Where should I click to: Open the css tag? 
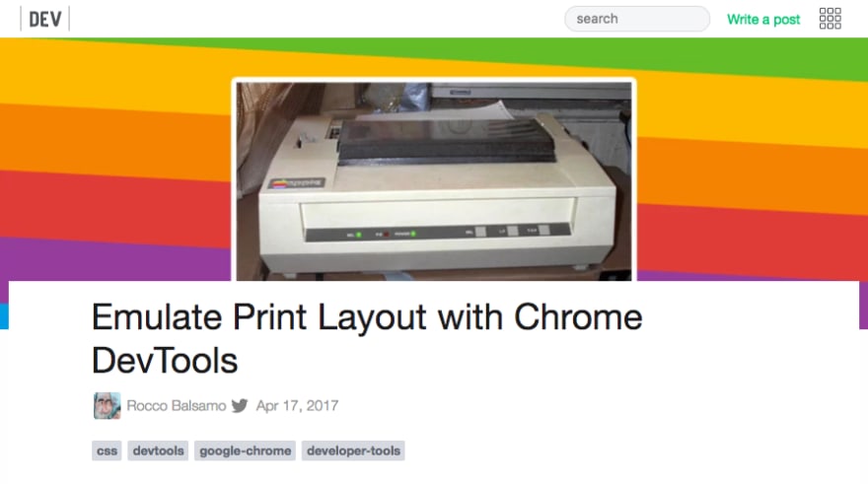(x=107, y=450)
